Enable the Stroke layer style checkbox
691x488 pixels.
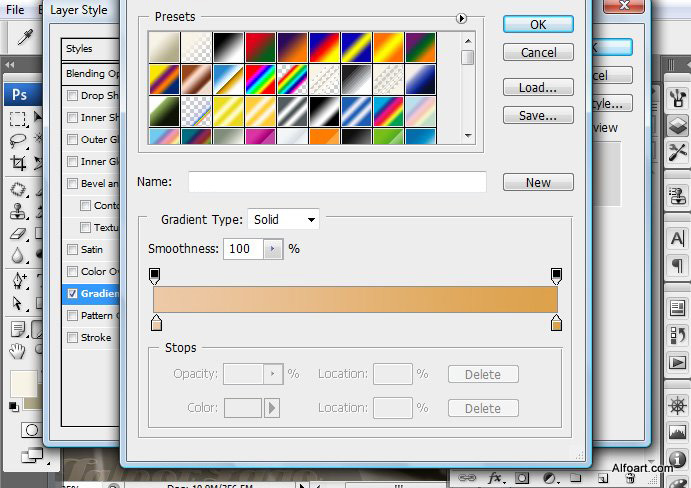72,338
